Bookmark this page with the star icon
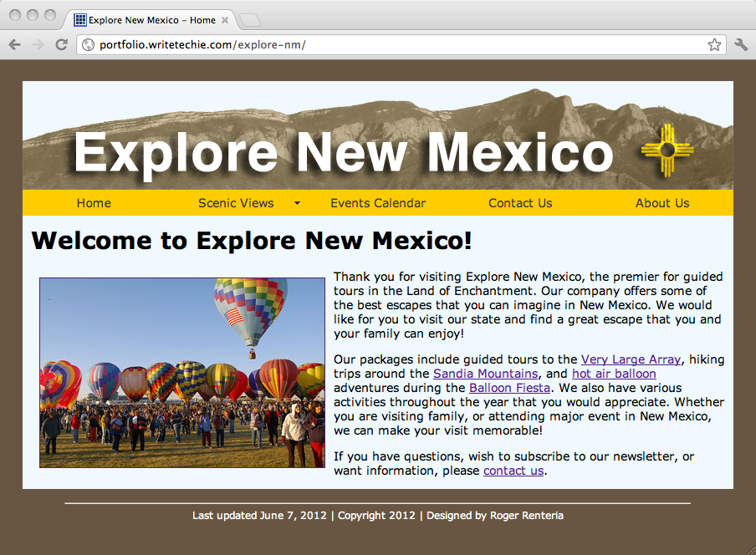Image resolution: width=756 pixels, height=555 pixels. click(x=714, y=44)
